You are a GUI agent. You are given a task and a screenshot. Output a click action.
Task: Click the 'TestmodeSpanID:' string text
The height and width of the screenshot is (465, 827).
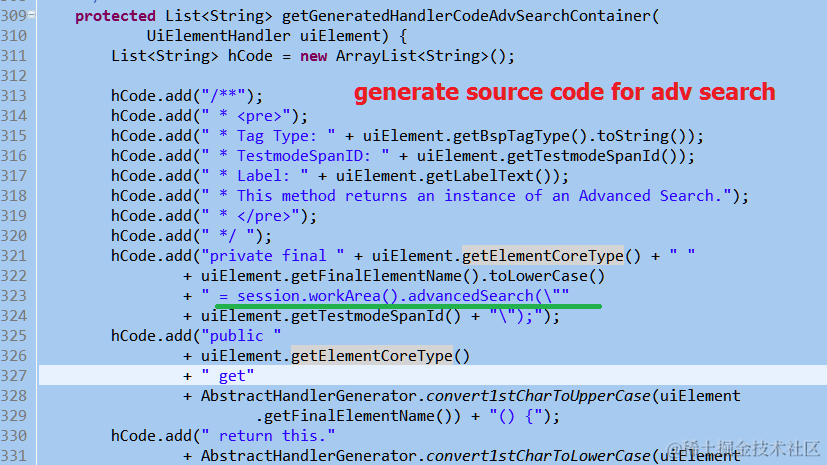[x=304, y=156]
